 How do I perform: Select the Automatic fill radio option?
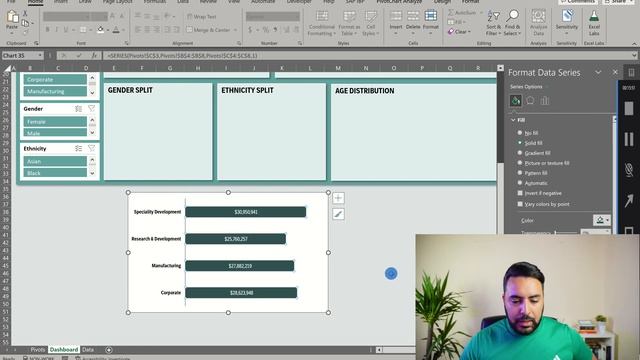click(x=520, y=183)
